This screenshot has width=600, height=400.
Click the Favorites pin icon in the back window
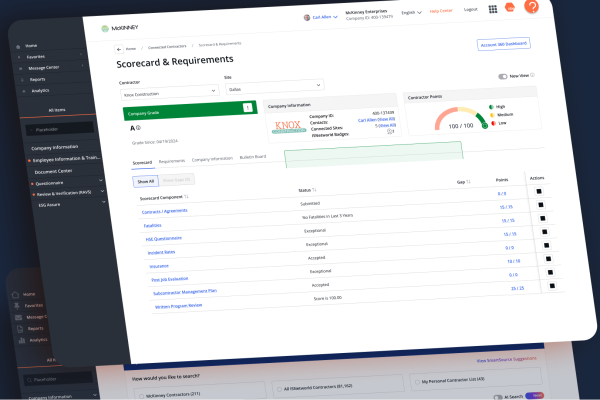tap(16, 306)
